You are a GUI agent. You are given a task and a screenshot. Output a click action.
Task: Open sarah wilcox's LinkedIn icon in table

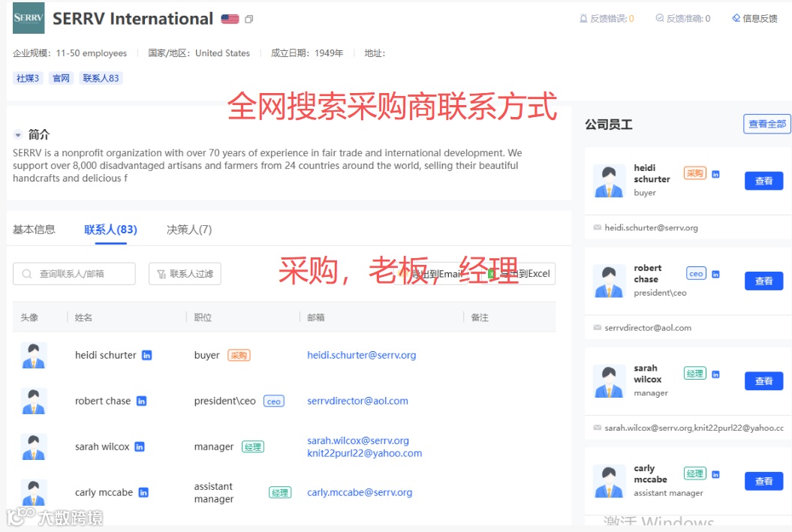click(x=140, y=446)
